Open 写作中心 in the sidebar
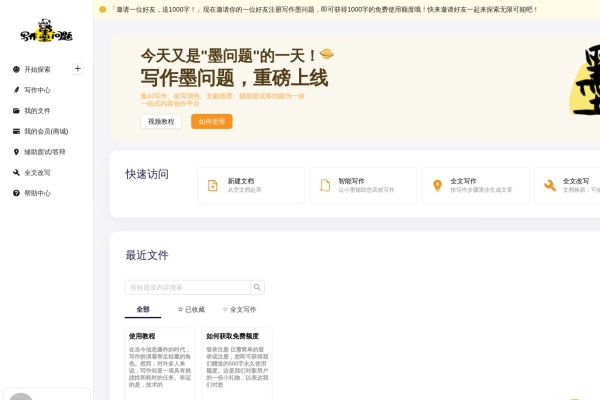 [x=38, y=90]
